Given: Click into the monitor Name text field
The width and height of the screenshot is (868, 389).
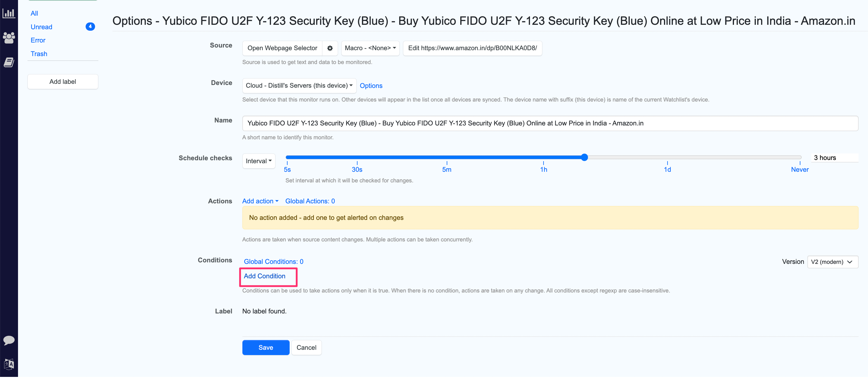Looking at the screenshot, I should click(549, 123).
